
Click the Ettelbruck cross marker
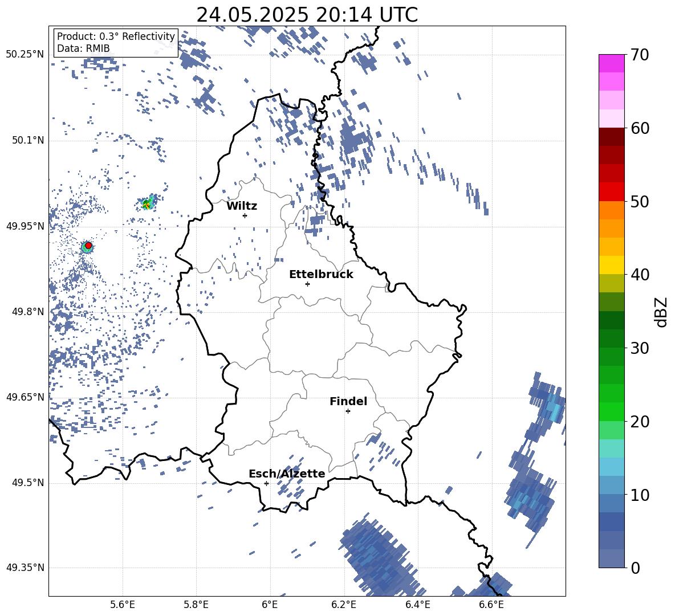tap(307, 284)
